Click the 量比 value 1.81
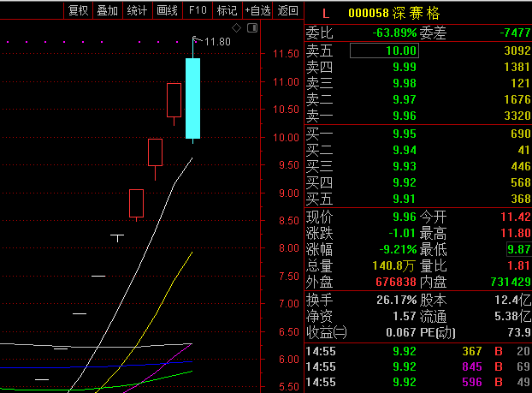The height and width of the screenshot is (393, 532). [x=519, y=265]
